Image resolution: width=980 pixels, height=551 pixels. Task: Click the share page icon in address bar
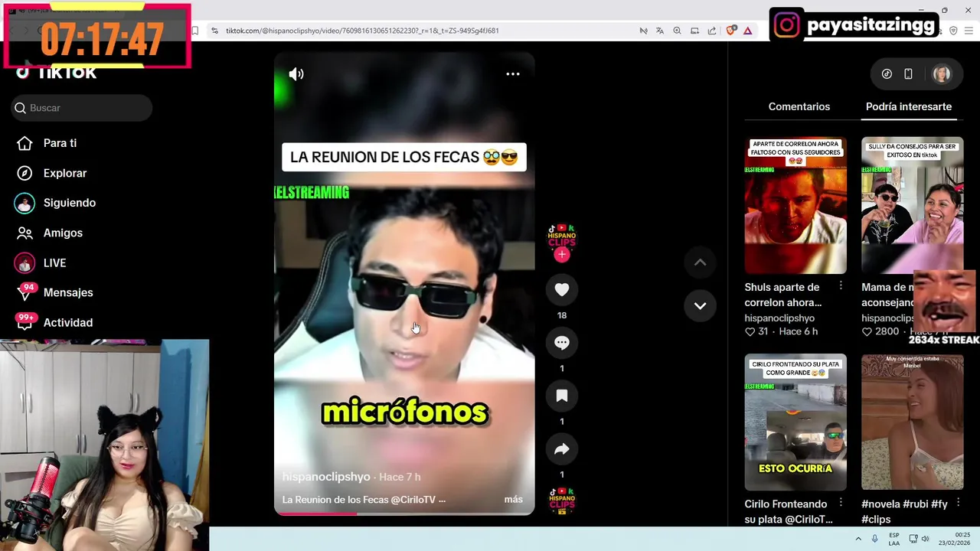click(x=712, y=31)
